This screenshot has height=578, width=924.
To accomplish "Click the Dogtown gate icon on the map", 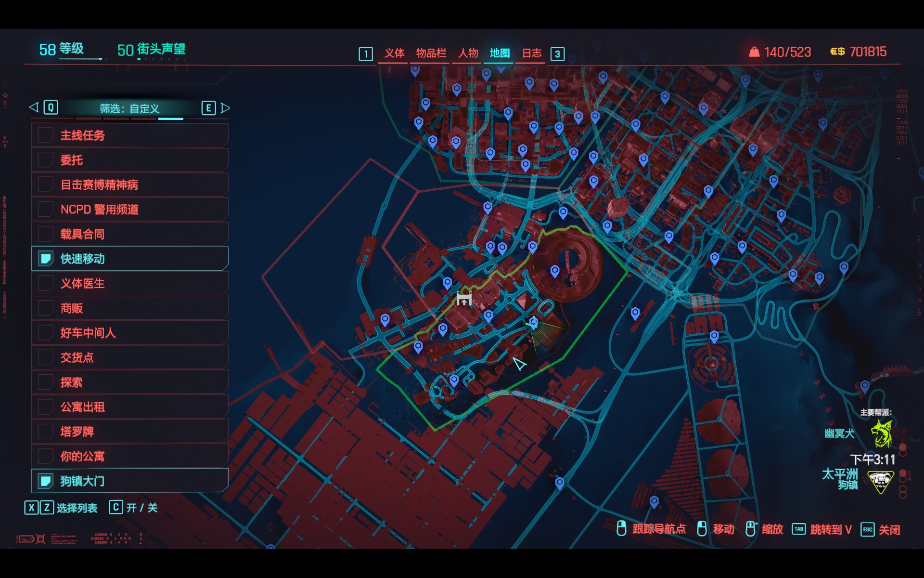I will coord(464,299).
